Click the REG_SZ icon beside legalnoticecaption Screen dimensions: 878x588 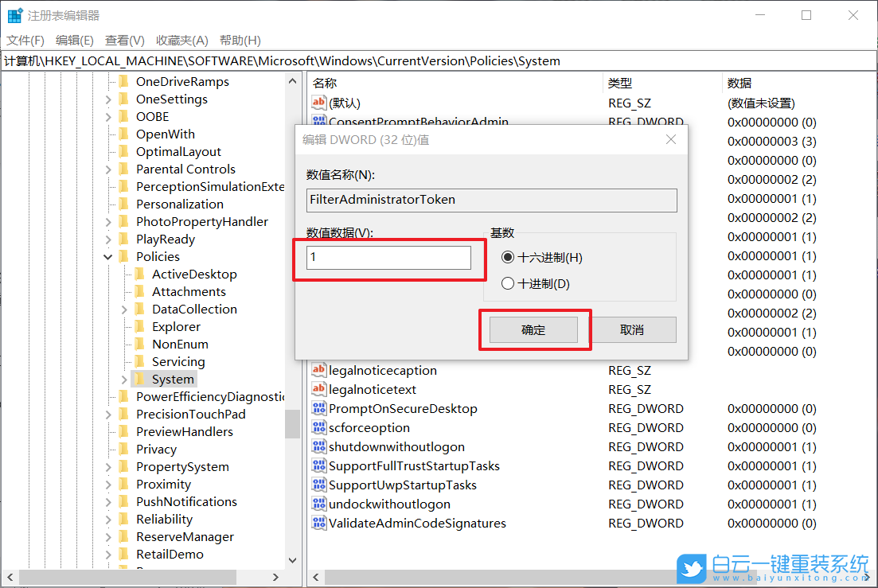tap(319, 370)
